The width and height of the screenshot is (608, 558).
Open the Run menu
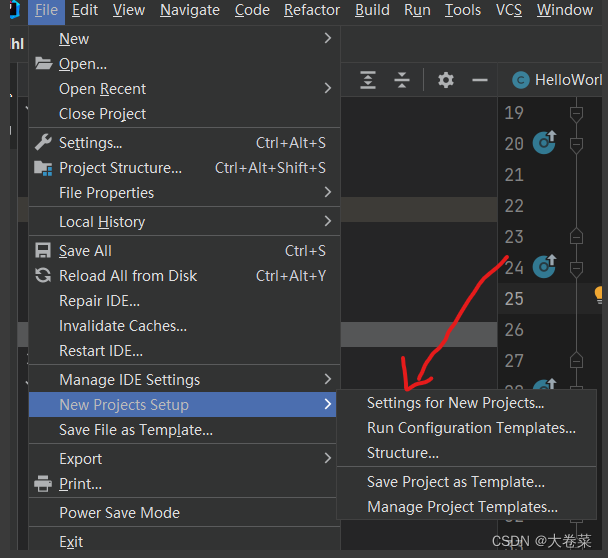417,10
